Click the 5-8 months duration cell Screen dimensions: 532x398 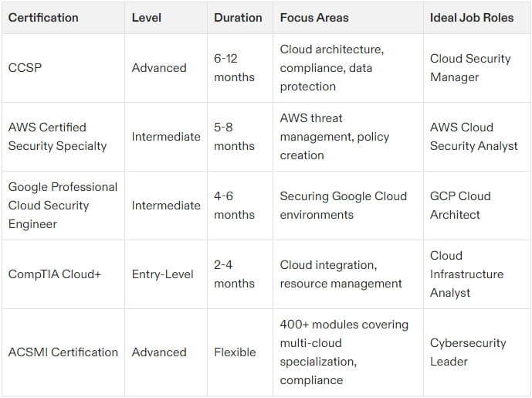point(234,137)
